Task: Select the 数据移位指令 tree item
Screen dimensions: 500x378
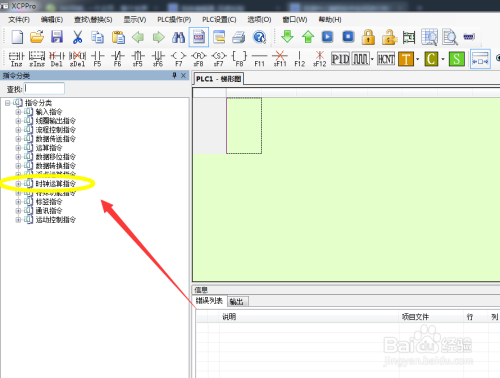Action: [56, 157]
